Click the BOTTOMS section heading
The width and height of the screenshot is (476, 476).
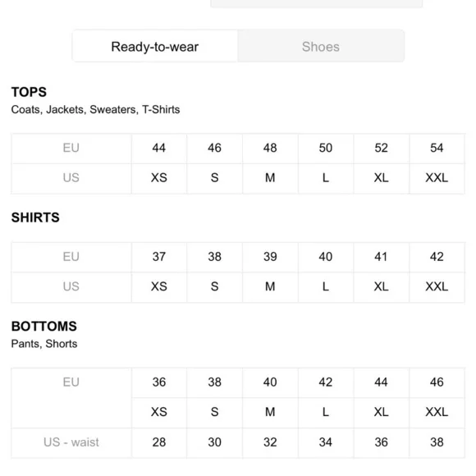(44, 327)
